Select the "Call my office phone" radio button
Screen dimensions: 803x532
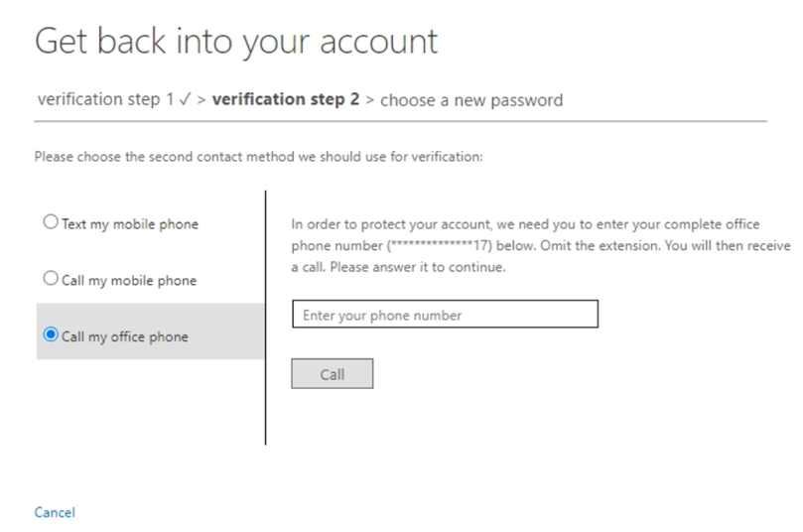click(51, 335)
